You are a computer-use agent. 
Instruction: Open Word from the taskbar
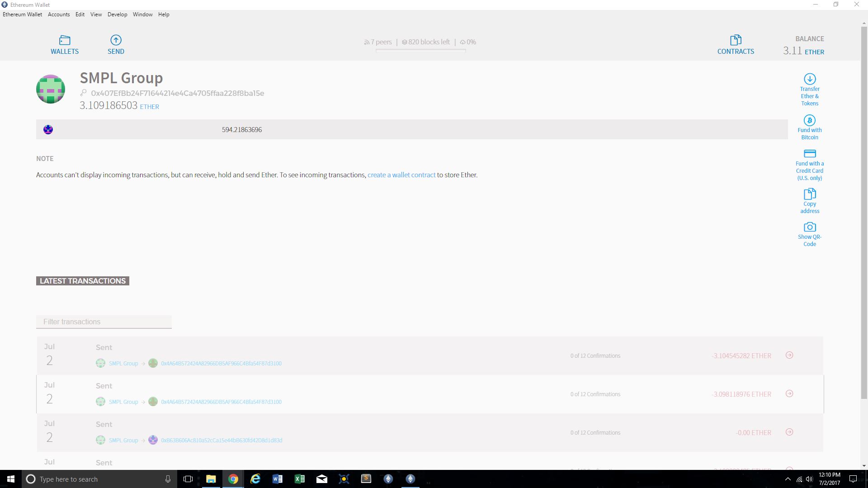click(278, 479)
